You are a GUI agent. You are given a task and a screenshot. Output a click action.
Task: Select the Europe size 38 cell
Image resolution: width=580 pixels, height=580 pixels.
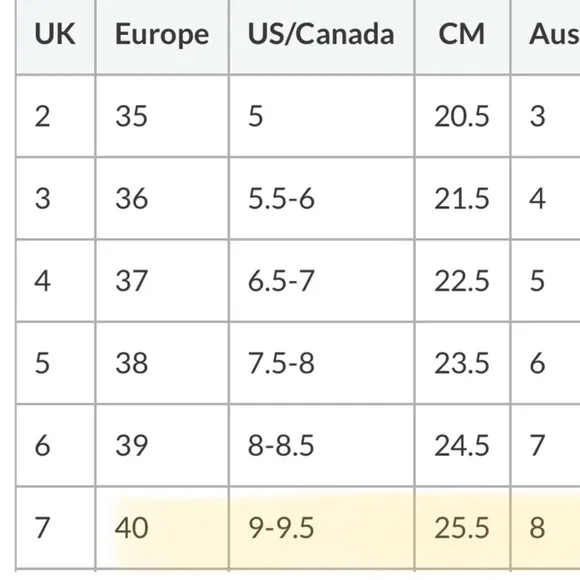coord(162,363)
